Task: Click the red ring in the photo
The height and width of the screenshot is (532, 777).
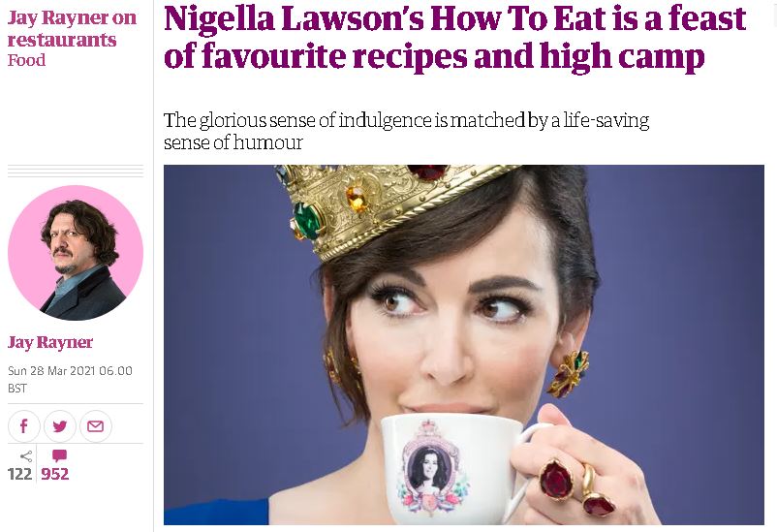Action: coord(556,479)
